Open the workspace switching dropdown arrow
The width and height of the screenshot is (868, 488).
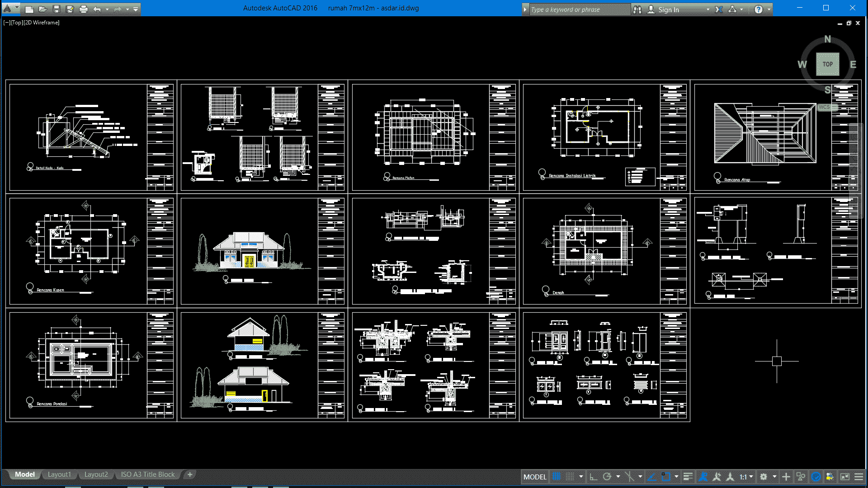(774, 477)
